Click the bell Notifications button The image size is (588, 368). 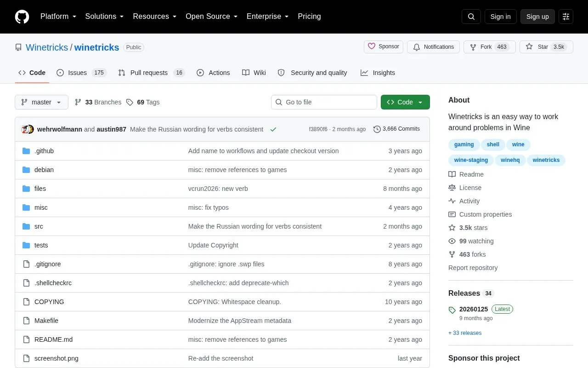pyautogui.click(x=433, y=47)
